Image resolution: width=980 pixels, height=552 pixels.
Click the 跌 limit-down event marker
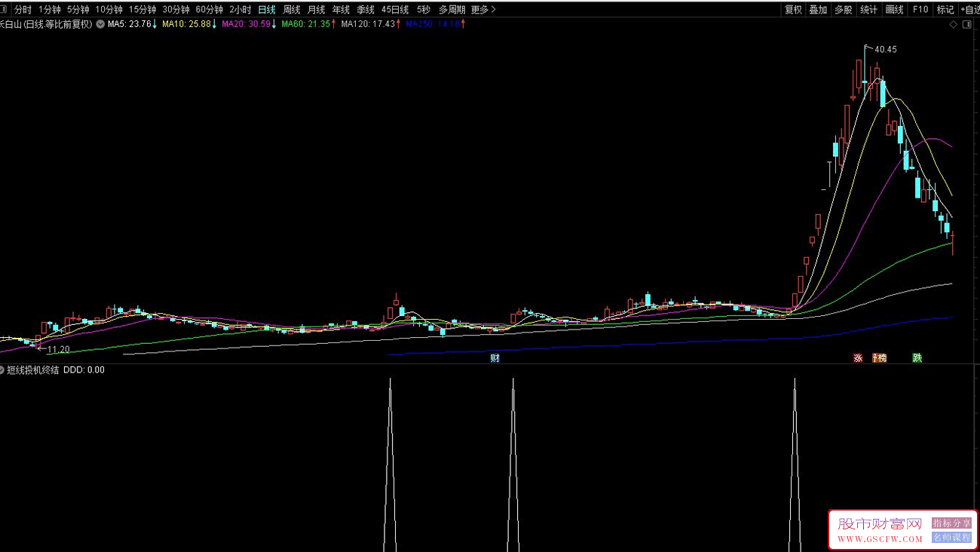917,358
